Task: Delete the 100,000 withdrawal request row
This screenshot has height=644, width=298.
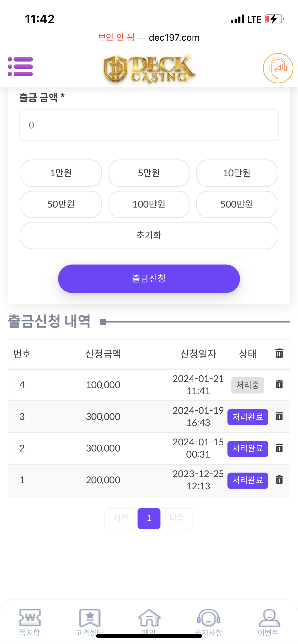Action: click(x=279, y=384)
